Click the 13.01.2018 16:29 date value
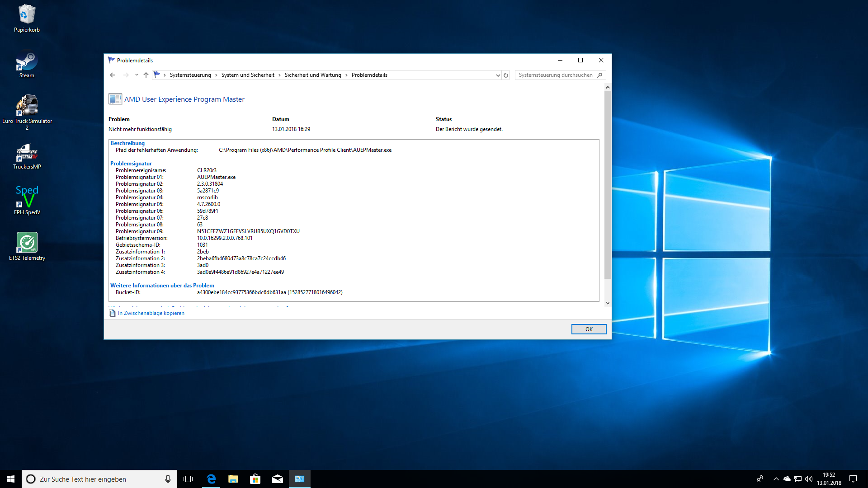Screen dimensions: 868x488 (291, 129)
